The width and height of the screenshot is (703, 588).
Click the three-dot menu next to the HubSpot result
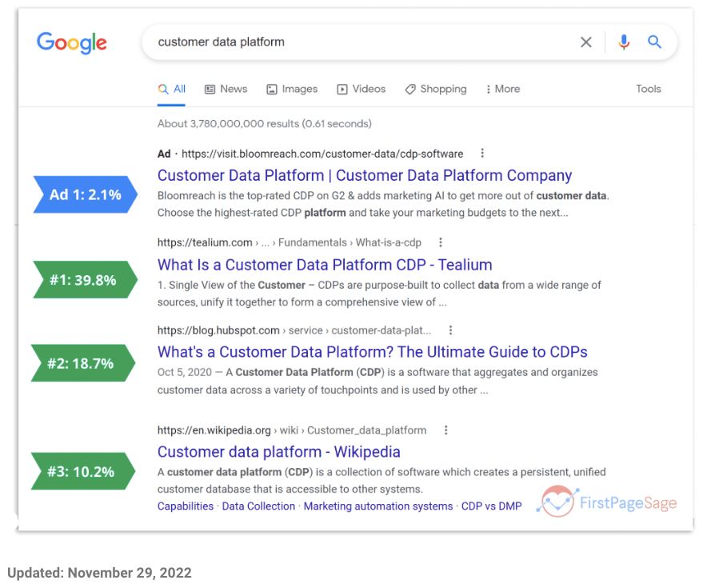(x=451, y=330)
